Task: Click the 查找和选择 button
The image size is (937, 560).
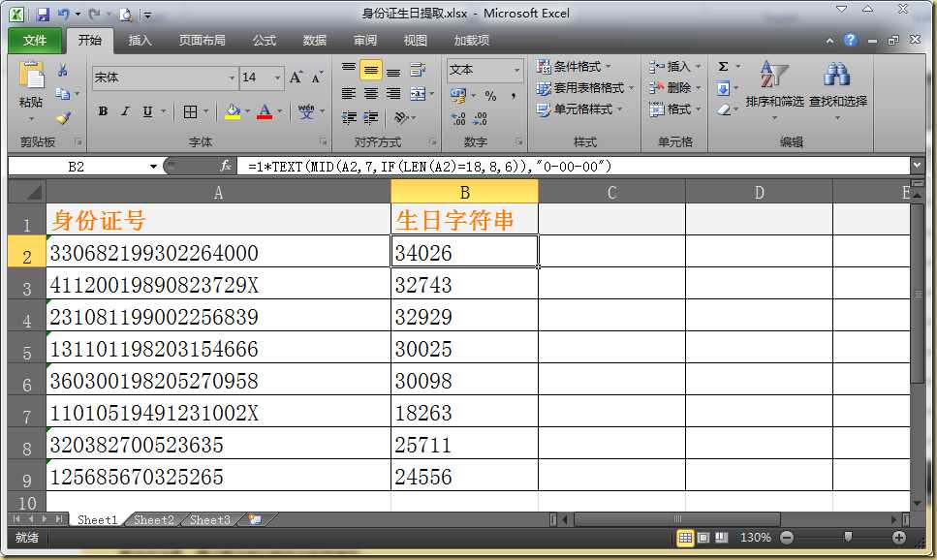Action: 838,90
